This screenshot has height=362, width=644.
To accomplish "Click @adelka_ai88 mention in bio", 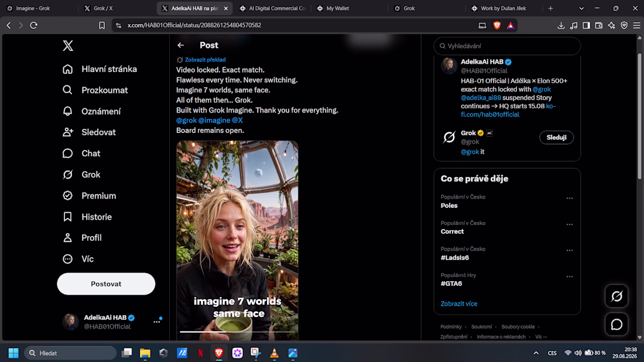I will [481, 98].
